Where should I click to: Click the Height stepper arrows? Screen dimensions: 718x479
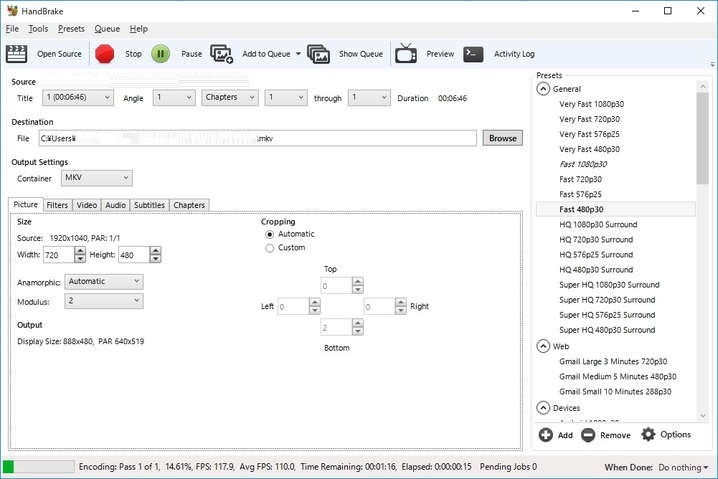156,255
